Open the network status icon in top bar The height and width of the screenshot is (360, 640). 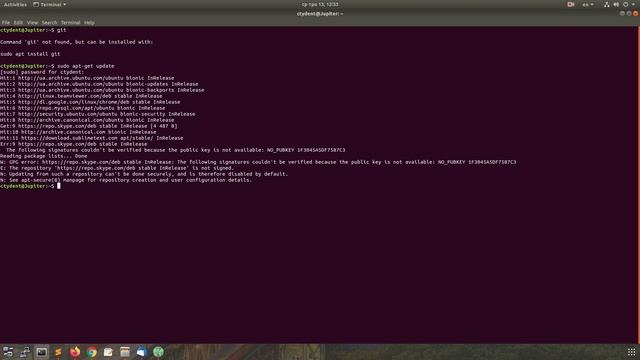(x=607, y=4)
